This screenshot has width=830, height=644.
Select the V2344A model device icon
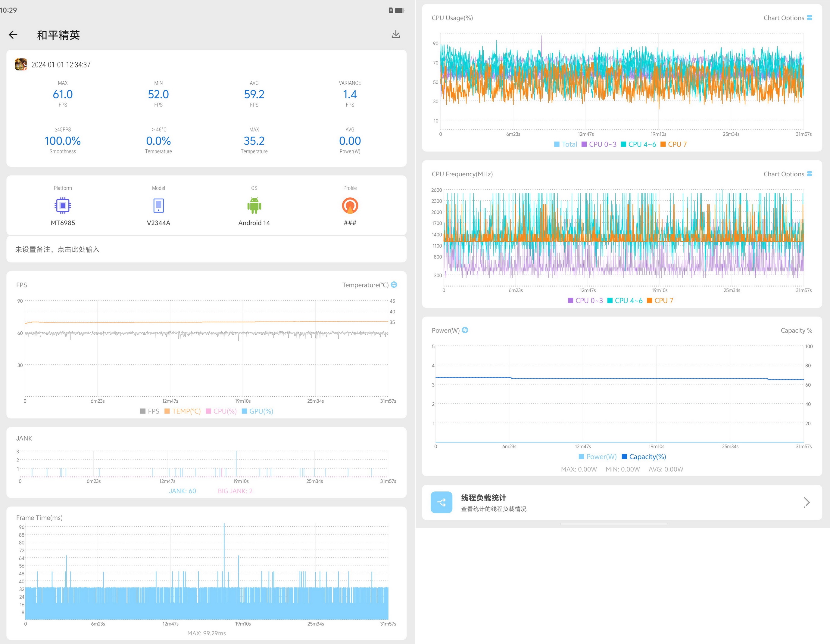pos(158,206)
